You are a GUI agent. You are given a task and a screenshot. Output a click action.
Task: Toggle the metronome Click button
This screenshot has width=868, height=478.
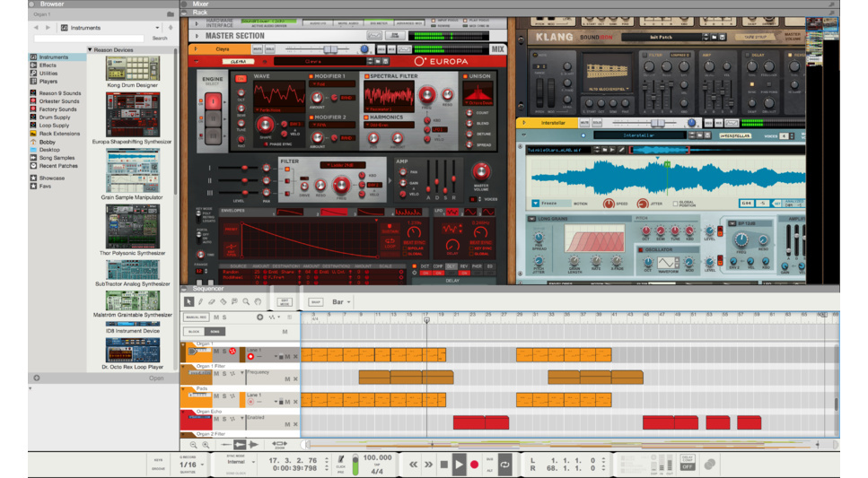click(341, 460)
